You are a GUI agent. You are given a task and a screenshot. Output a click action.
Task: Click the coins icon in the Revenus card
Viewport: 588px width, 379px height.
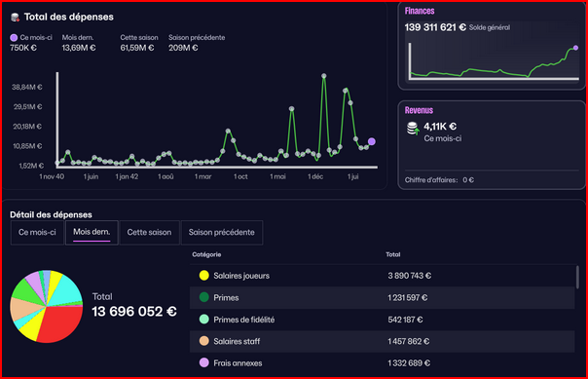(413, 129)
